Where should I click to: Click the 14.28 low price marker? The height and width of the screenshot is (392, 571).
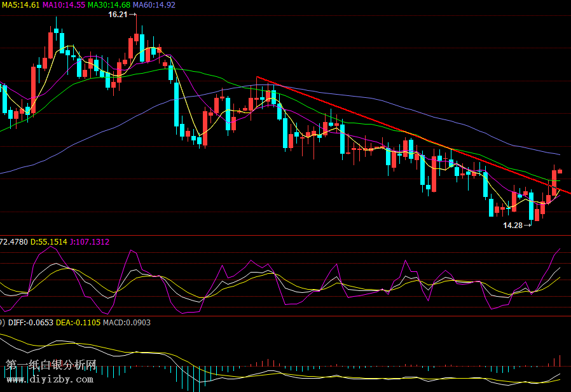pyautogui.click(x=513, y=225)
